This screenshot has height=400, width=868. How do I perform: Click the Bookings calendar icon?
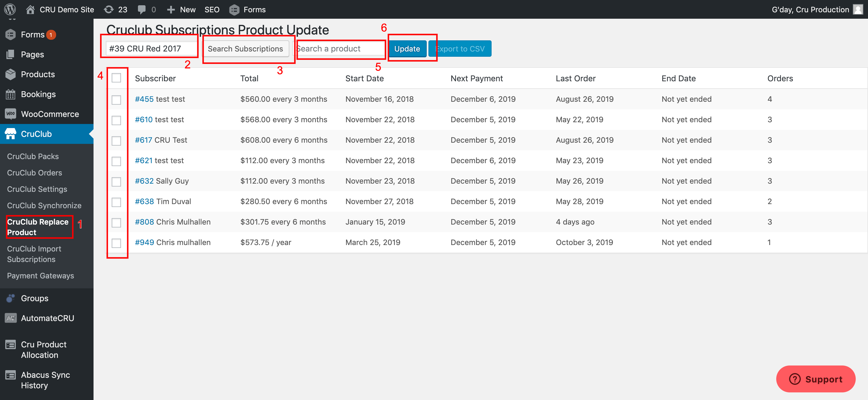point(11,94)
